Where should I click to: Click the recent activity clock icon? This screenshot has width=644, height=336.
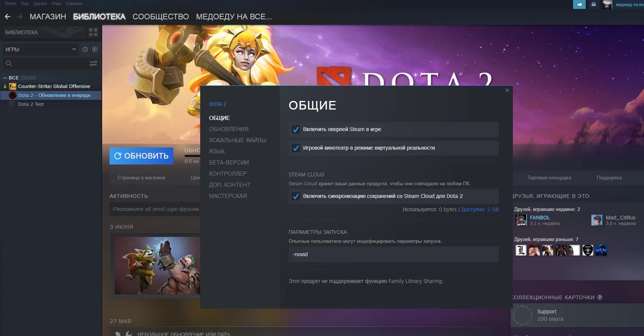tap(85, 49)
